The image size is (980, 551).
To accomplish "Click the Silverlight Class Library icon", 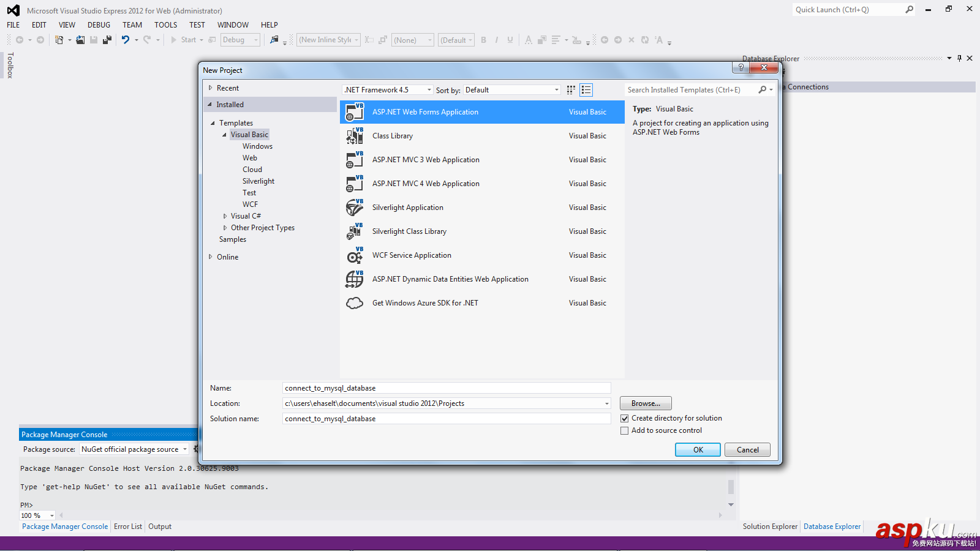I will (355, 231).
